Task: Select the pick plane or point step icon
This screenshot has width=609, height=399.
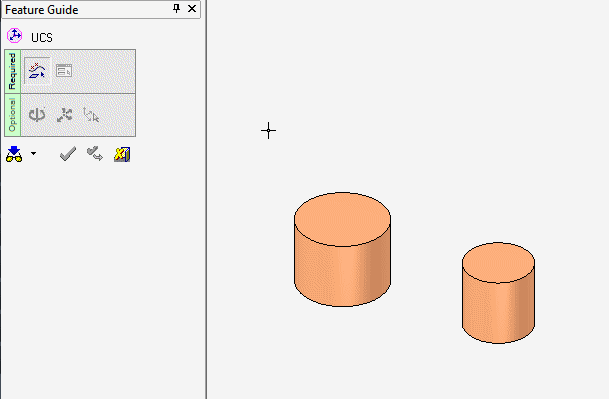Action: (37, 71)
